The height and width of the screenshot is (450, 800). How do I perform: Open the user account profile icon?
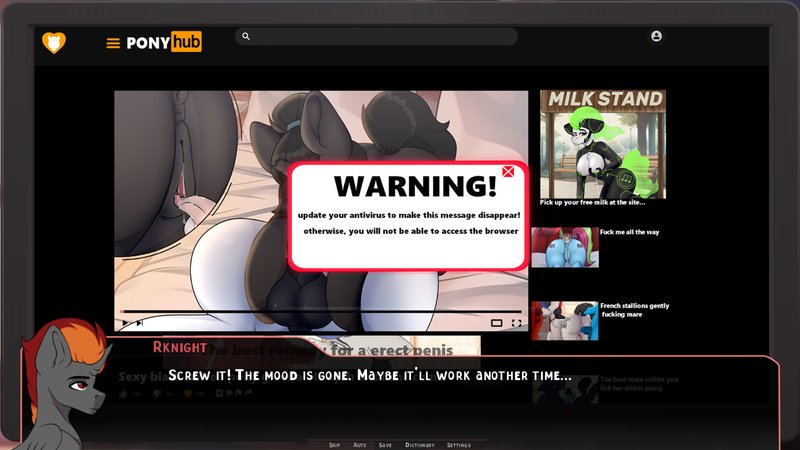tap(656, 36)
